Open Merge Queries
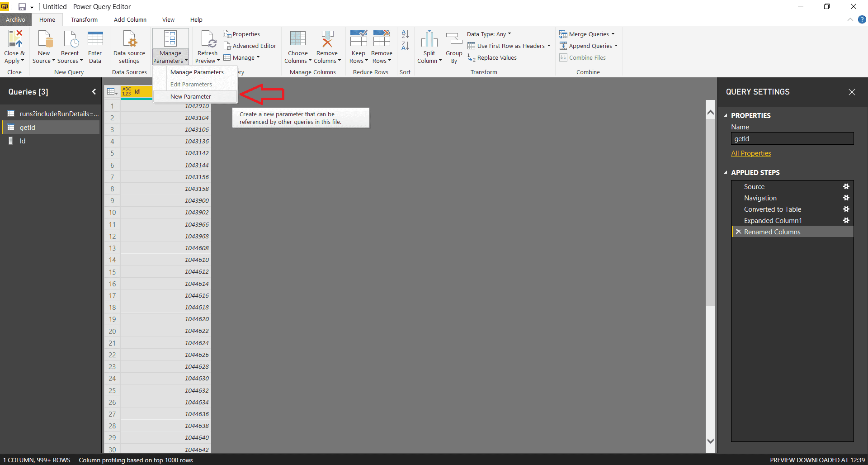The height and width of the screenshot is (465, 868). click(x=587, y=34)
